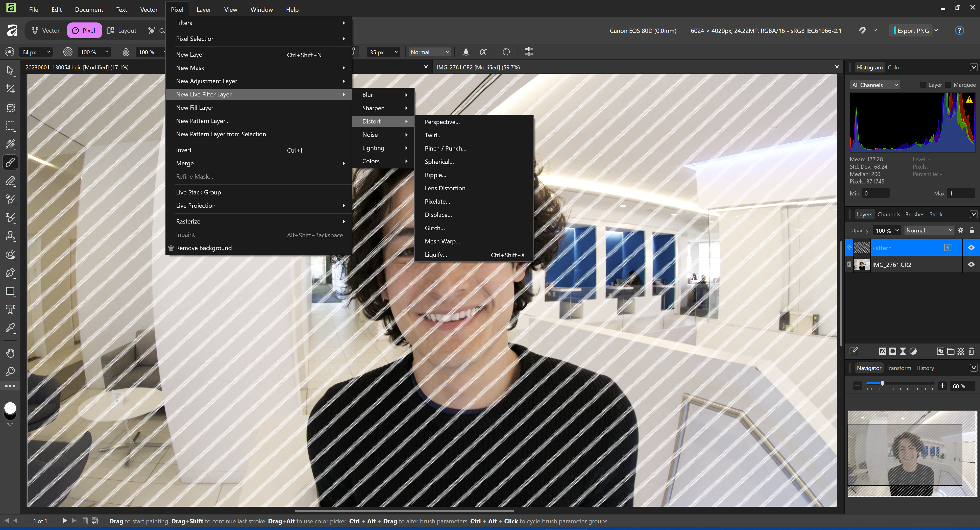This screenshot has width=980, height=530.
Task: Select the Move tool arrow
Action: [x=10, y=71]
